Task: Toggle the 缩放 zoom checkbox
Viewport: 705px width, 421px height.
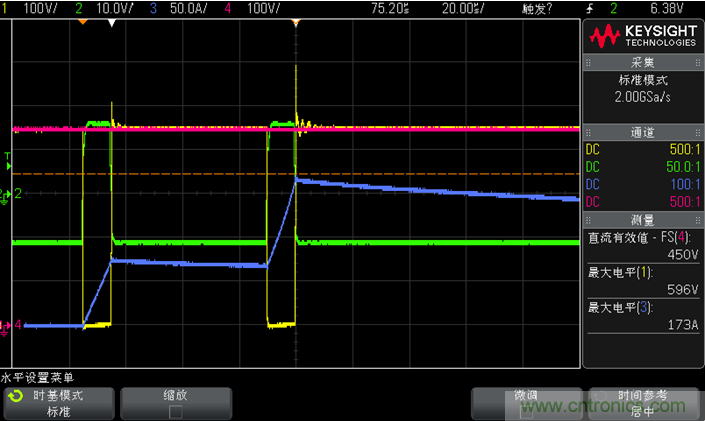Action: pyautogui.click(x=175, y=410)
